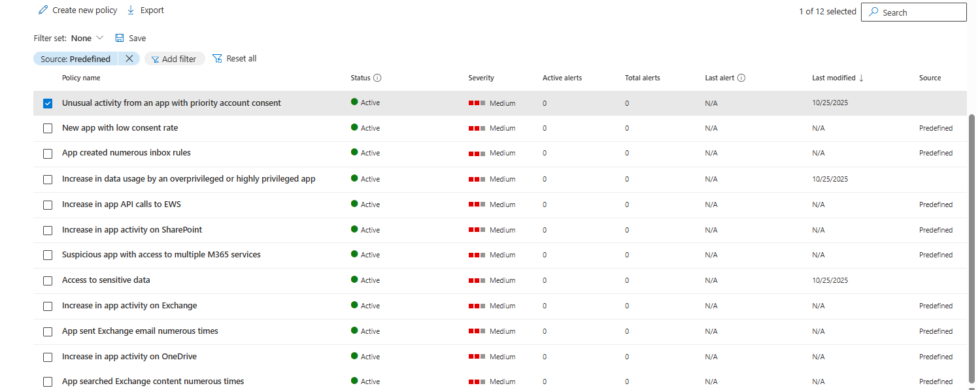Click the Last alert info icon
This screenshot has height=390, width=980.
tap(741, 77)
